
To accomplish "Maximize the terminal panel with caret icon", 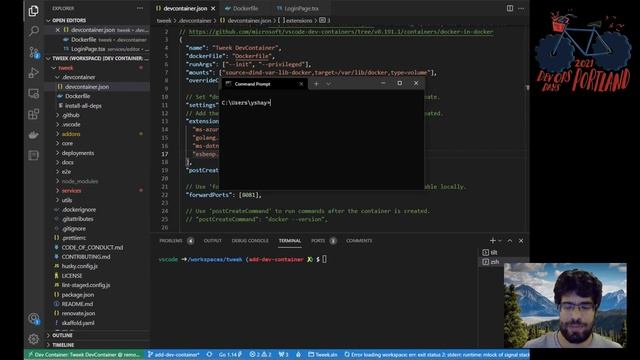I will coord(510,240).
